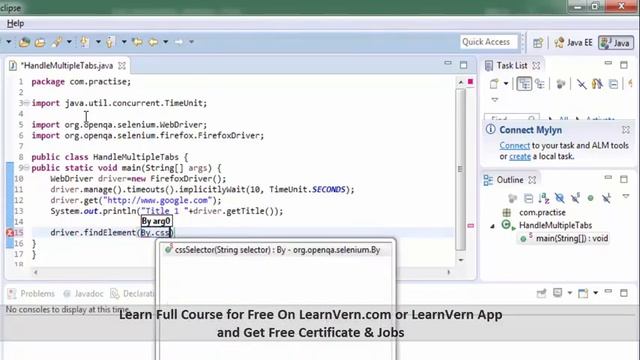Click the New Java Package toolbar icon
The image size is (640, 360).
point(24,42)
